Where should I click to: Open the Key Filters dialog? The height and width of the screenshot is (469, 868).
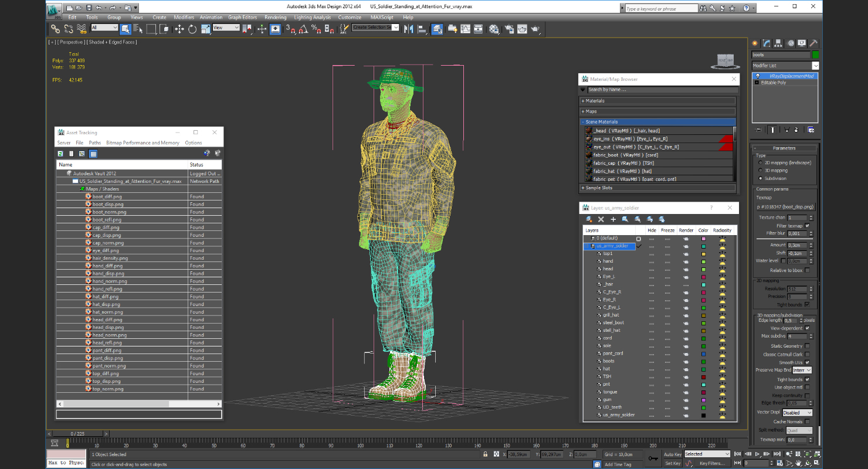click(711, 463)
